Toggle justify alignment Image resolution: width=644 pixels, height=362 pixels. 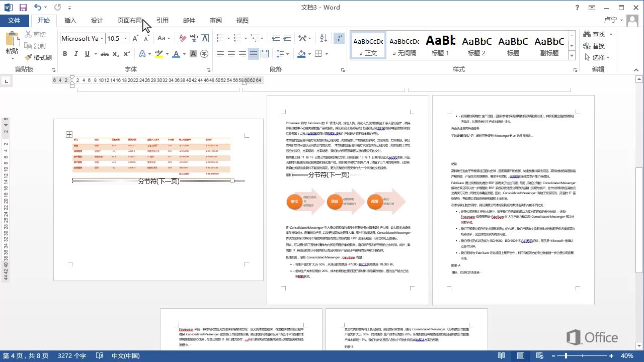(254, 54)
